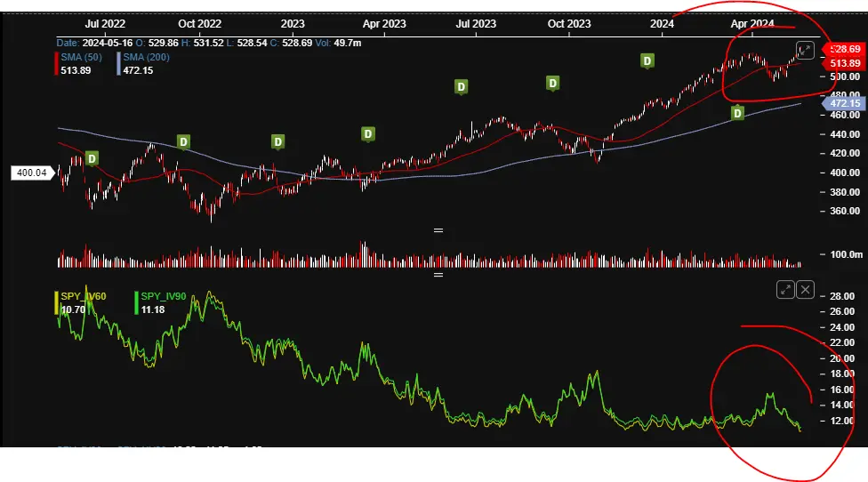Click the March 2023 dividend D marker

point(368,134)
